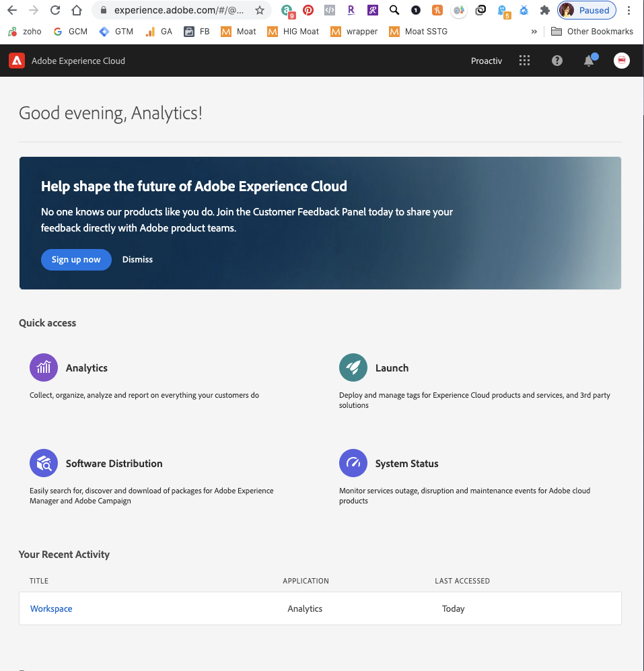644x671 pixels.
Task: Open the Moat SSTG bookmark
Action: pos(418,31)
